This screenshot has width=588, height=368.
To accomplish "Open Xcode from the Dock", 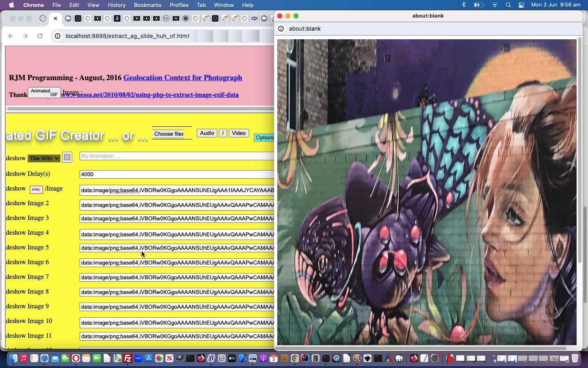I will pos(243,359).
